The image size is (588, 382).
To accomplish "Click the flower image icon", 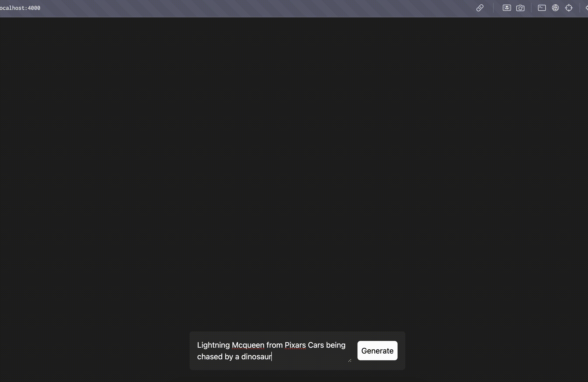I will [x=507, y=8].
